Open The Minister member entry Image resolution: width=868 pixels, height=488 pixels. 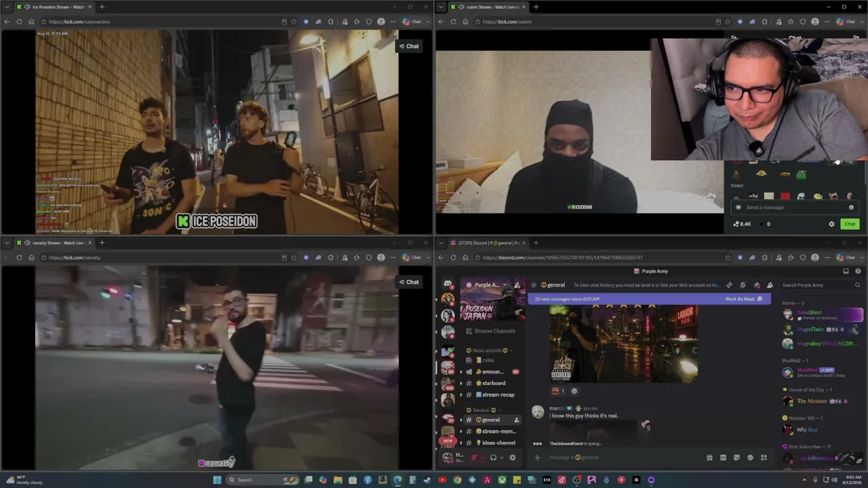(x=822, y=401)
